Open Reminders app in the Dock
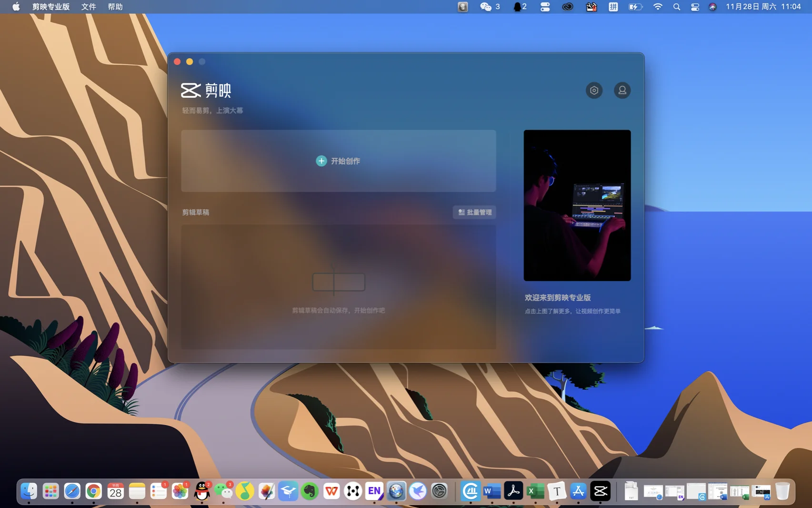The height and width of the screenshot is (508, 812). pos(159,491)
